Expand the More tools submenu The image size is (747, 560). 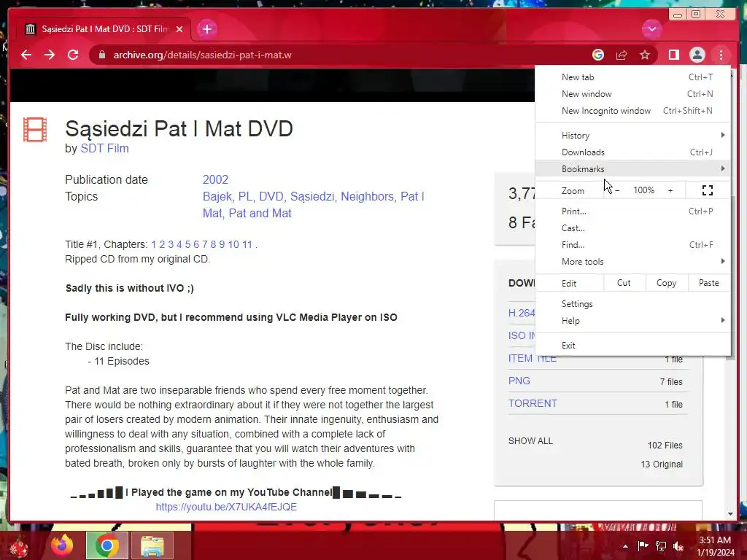coord(632,262)
